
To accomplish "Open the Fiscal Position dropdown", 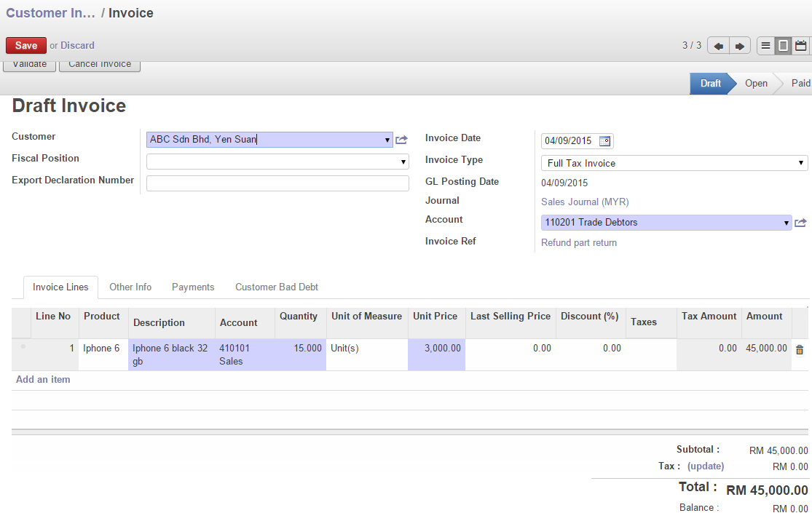I will click(x=403, y=161).
